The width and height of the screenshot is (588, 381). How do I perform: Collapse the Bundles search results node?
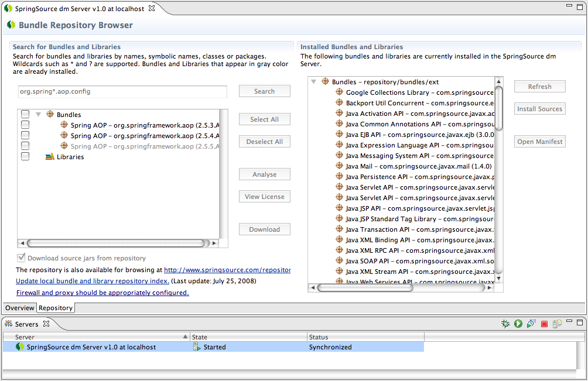click(38, 114)
